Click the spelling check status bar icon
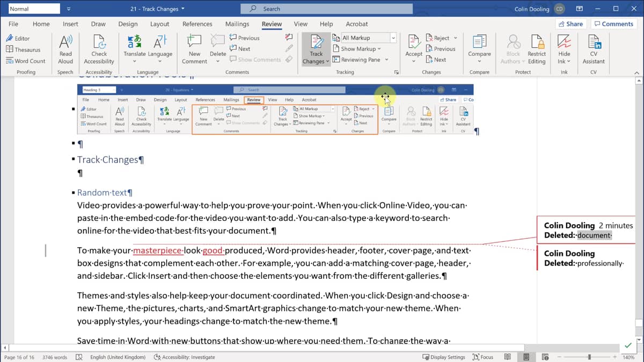Viewport: 644px width, 362px height. (x=79, y=357)
